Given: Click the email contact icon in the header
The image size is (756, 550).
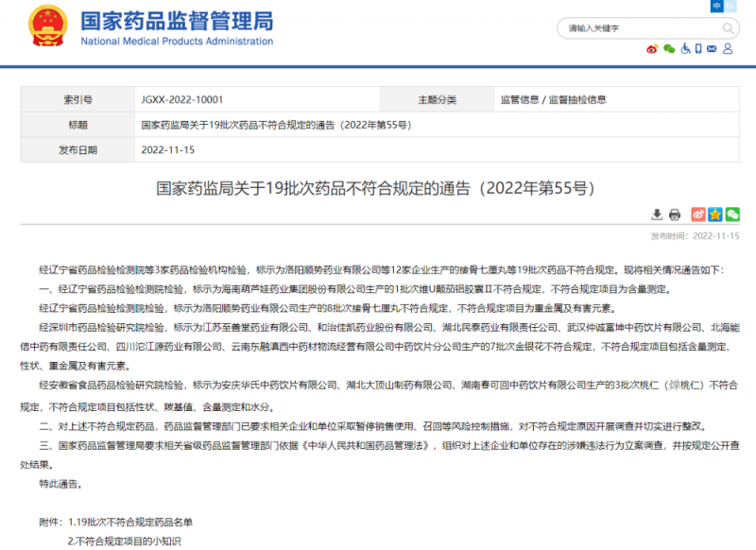Looking at the screenshot, I should pos(712,48).
